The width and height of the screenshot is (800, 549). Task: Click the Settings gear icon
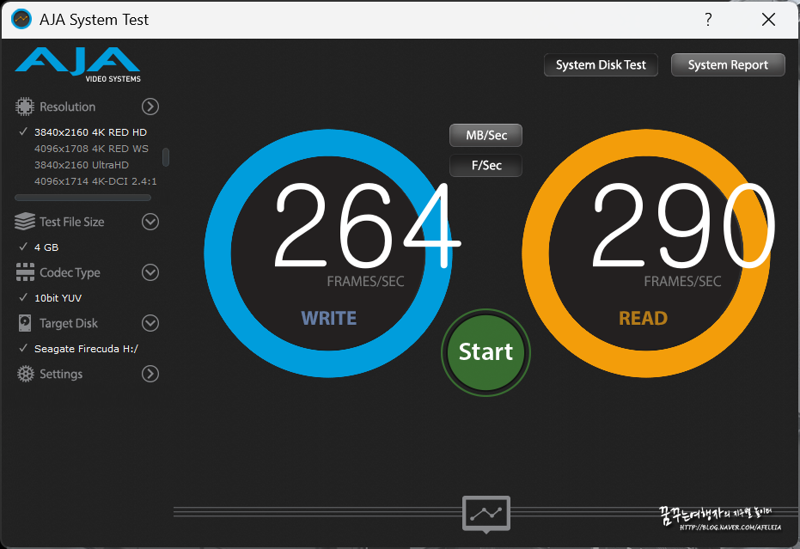[24, 374]
